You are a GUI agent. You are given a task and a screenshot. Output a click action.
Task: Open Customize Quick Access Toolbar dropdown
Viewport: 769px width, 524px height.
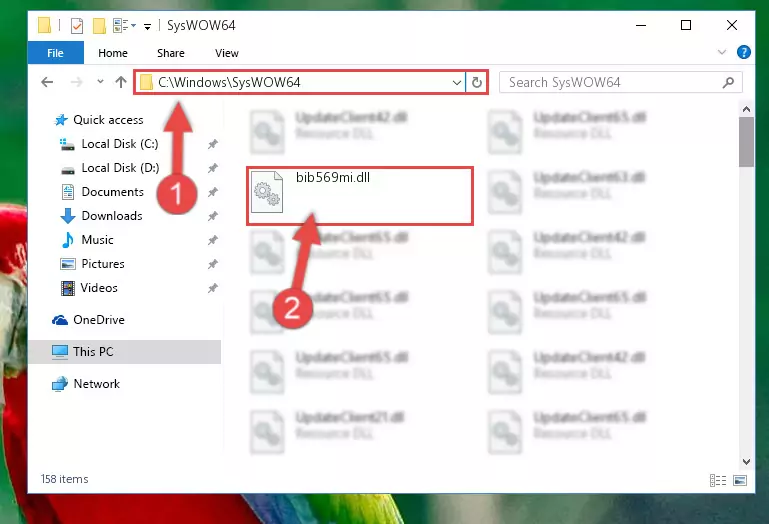click(x=147, y=26)
